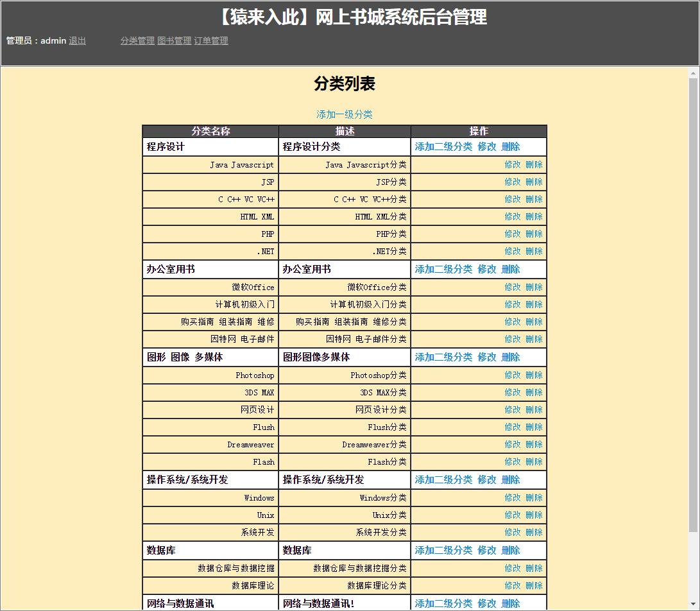Click 添加二级分类 for 数据库 category
This screenshot has height=611, width=700.
coord(444,549)
